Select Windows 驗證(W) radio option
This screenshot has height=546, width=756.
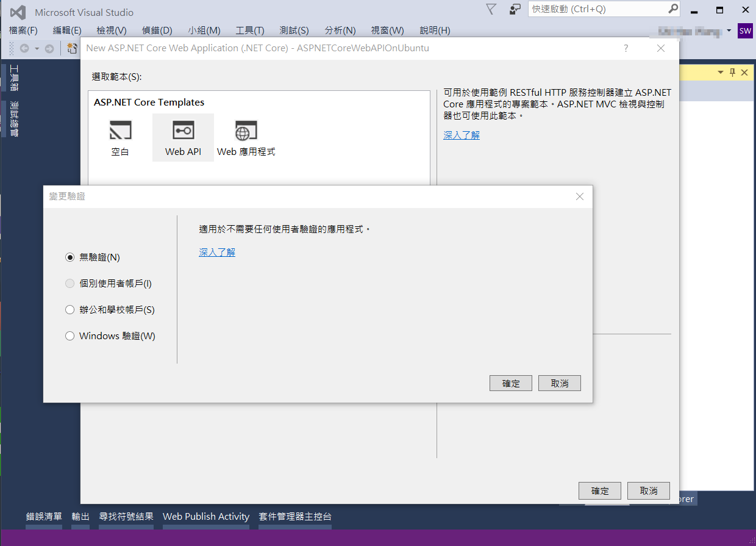pyautogui.click(x=70, y=336)
